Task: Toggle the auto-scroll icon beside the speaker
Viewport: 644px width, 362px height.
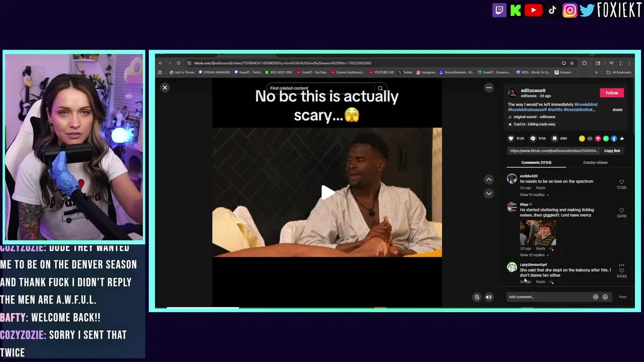Action: tap(477, 297)
